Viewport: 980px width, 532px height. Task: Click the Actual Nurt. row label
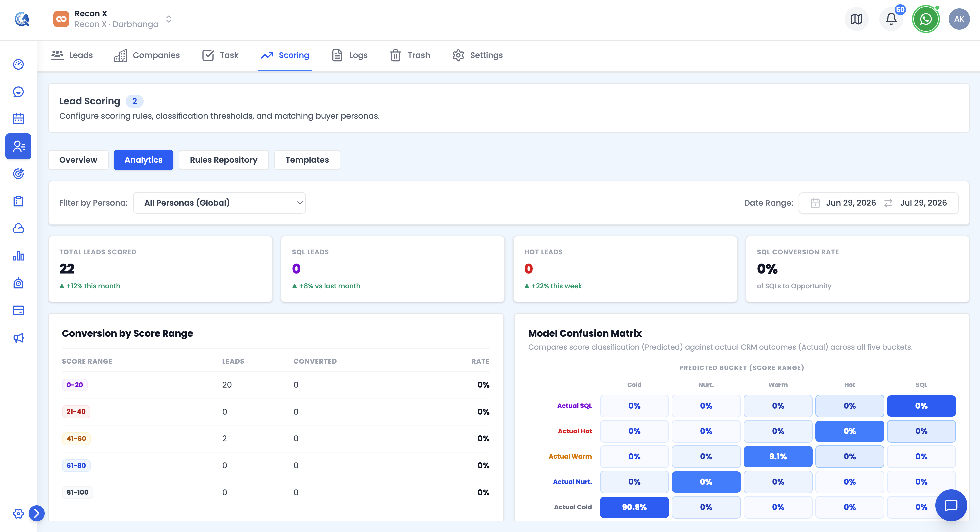572,481
